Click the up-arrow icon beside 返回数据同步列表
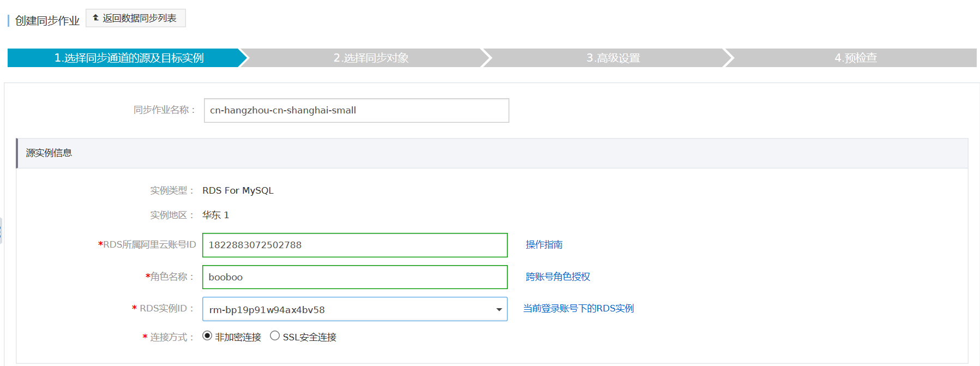This screenshot has width=980, height=366. [96, 18]
